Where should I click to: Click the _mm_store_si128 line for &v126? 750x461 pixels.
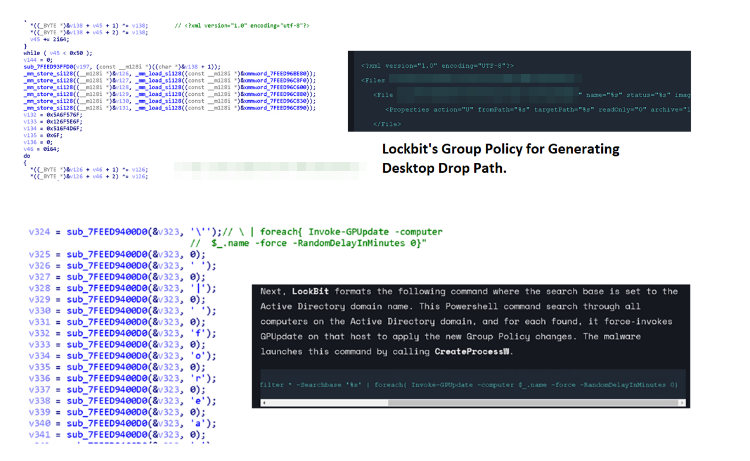(x=170, y=74)
